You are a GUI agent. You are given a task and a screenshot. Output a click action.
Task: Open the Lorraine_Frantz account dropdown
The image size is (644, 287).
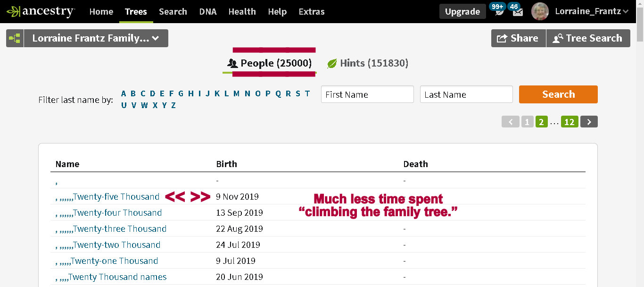click(592, 11)
